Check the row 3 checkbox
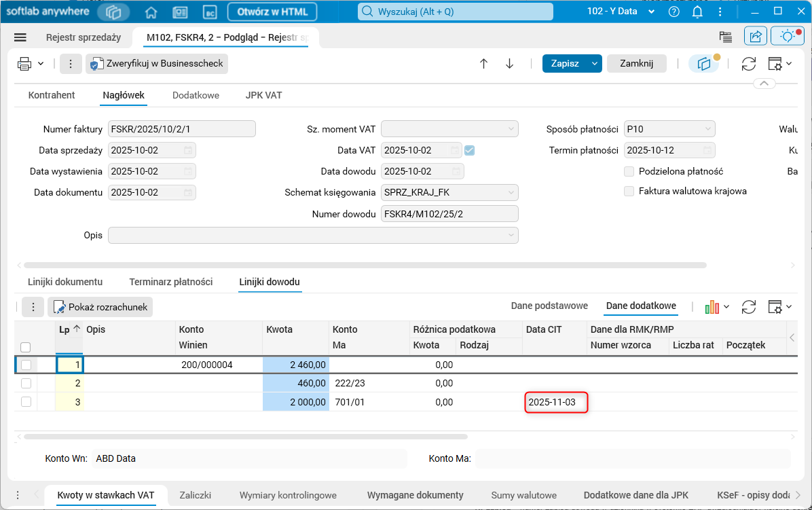 (26, 402)
